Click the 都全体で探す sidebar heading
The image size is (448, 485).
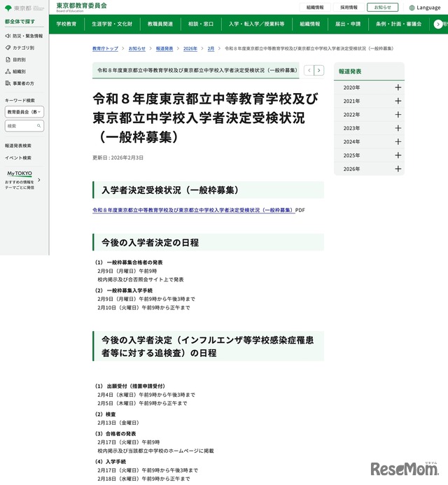20,22
